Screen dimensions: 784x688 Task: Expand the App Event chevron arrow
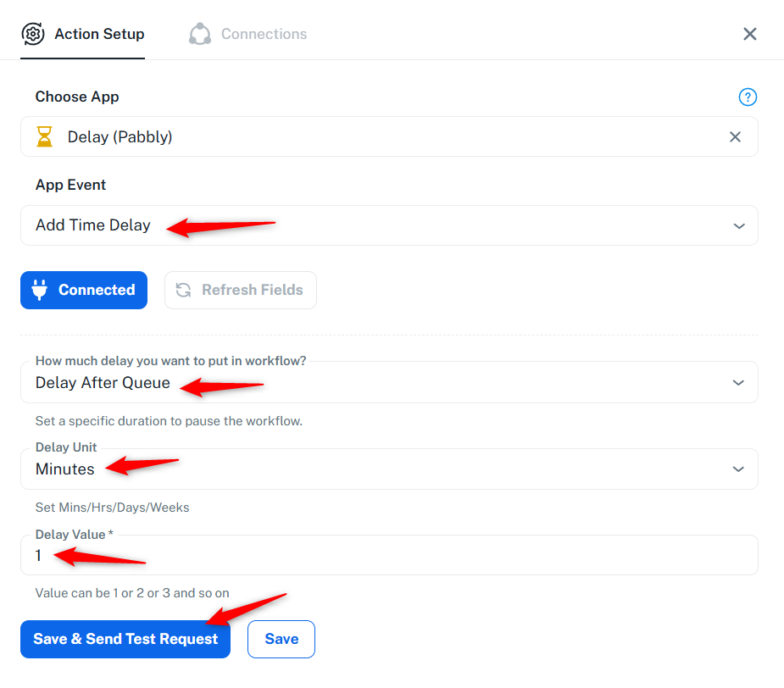click(x=739, y=226)
